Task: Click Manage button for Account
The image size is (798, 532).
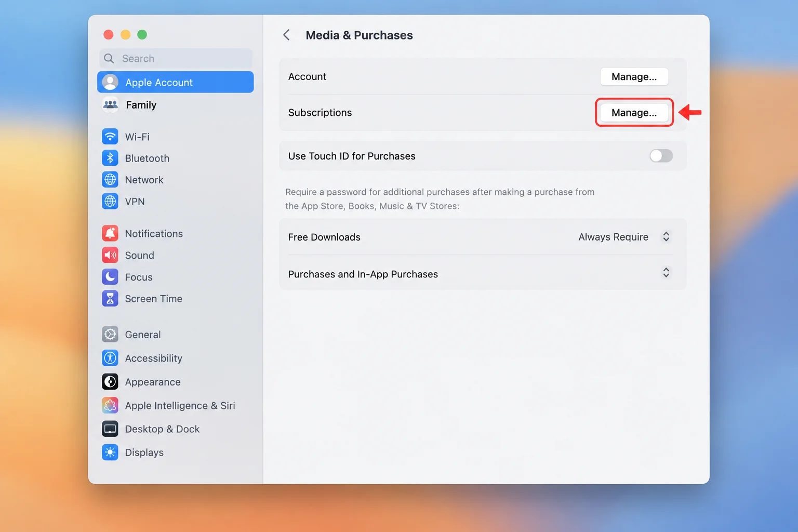Action: [634, 76]
